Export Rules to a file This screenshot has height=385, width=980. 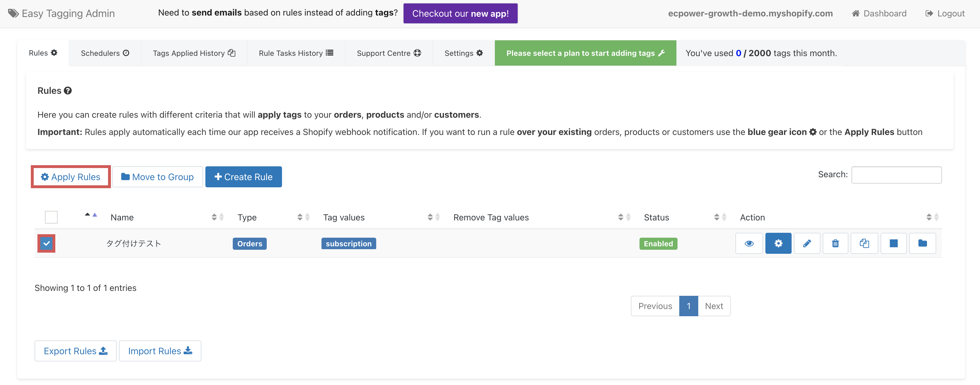(75, 351)
